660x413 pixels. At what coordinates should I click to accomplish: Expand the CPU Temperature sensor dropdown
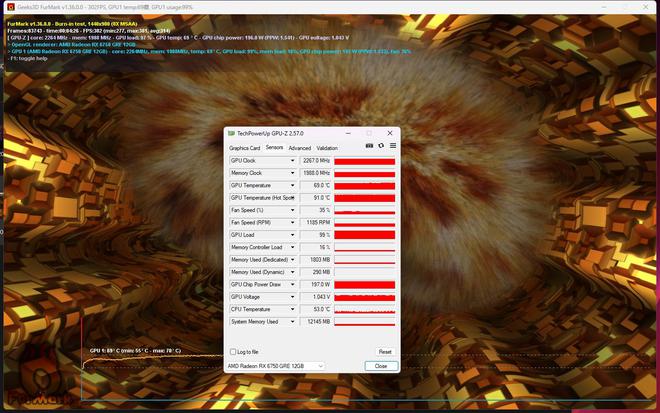pos(293,309)
